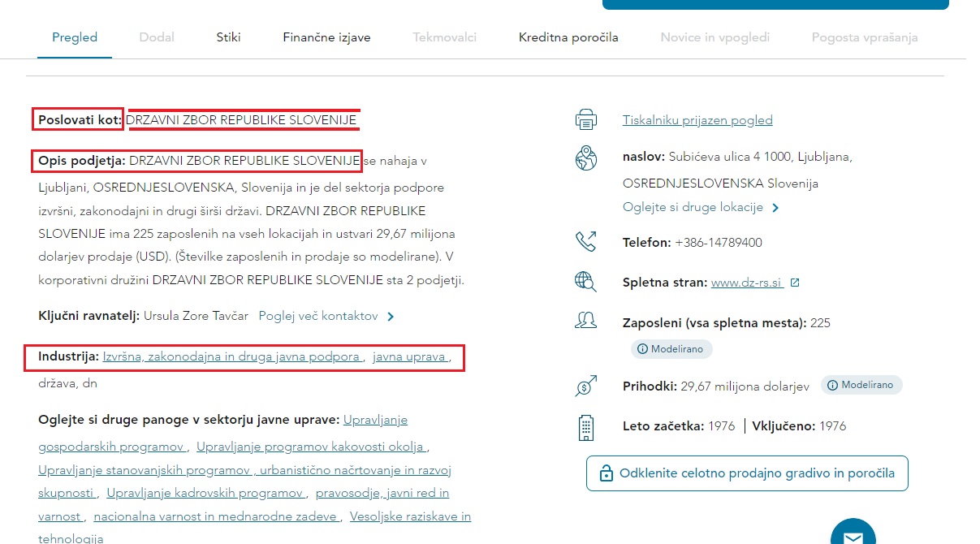Click the revenue value 29,67 milijona dolarjev
Image resolution: width=980 pixels, height=544 pixels.
click(745, 386)
